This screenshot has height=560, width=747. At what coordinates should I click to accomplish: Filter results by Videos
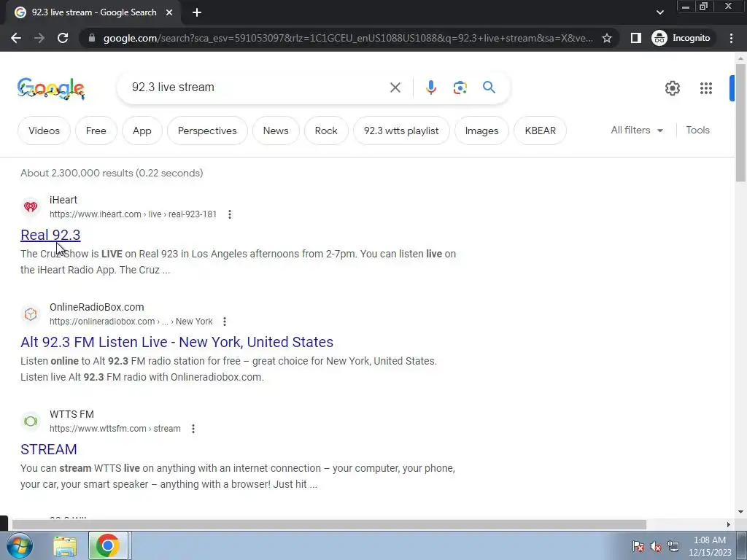tap(44, 131)
